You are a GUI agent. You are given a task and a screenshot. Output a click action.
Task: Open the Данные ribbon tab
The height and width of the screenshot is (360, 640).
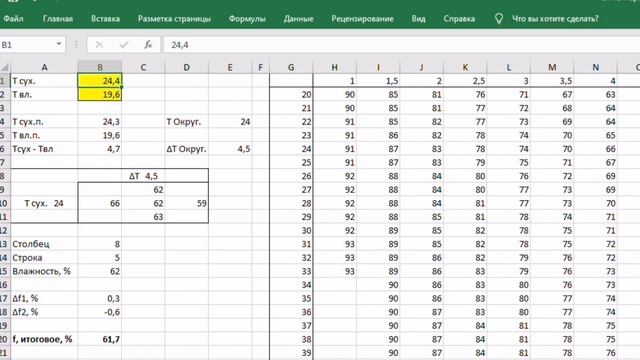point(298,19)
